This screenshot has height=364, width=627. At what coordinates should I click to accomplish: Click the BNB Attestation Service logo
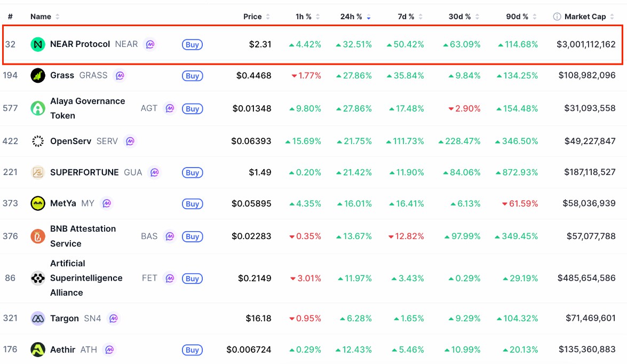(x=37, y=236)
